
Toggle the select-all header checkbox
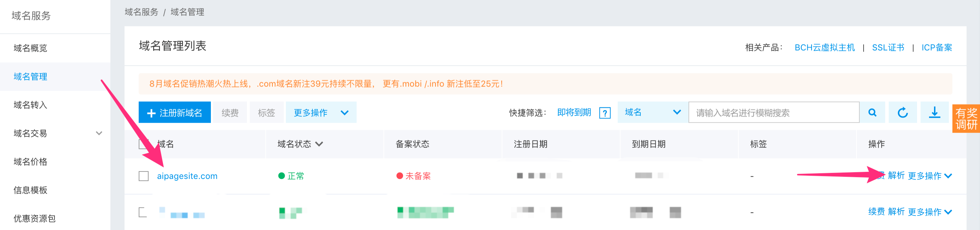click(143, 144)
